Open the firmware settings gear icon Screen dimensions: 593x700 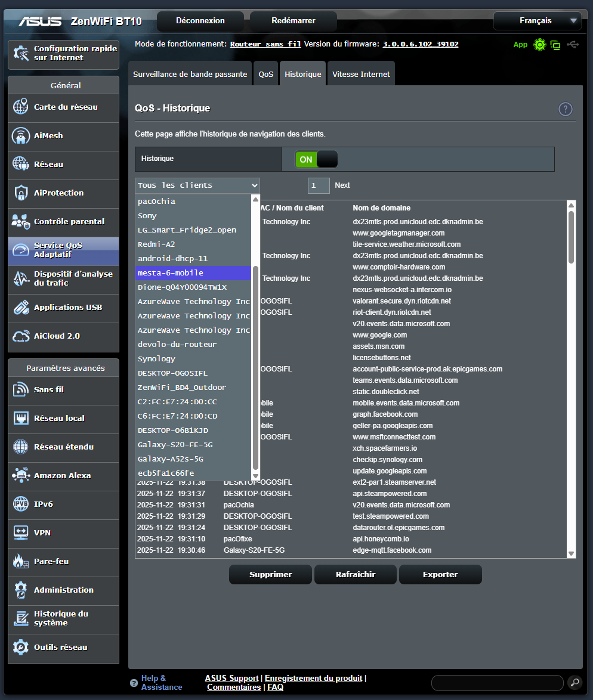539,45
